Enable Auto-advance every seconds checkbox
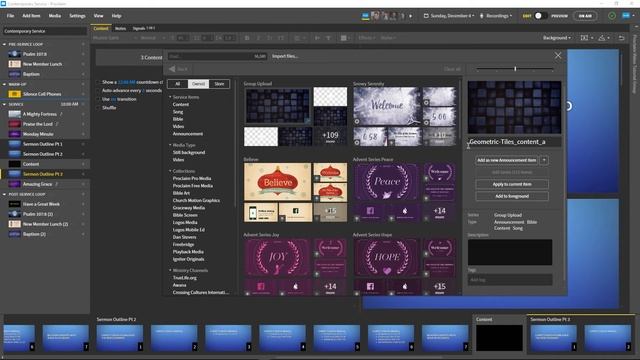The width and height of the screenshot is (640, 360). [x=99, y=91]
